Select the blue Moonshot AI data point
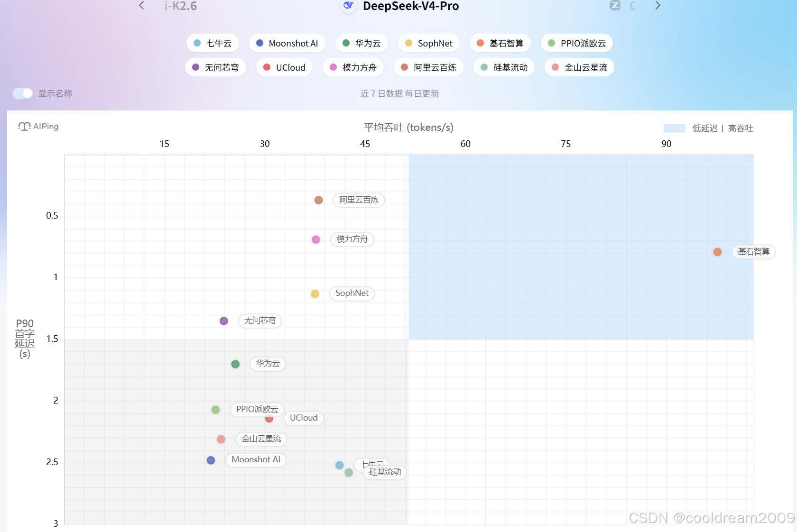Image resolution: width=797 pixels, height=532 pixels. 211,460
